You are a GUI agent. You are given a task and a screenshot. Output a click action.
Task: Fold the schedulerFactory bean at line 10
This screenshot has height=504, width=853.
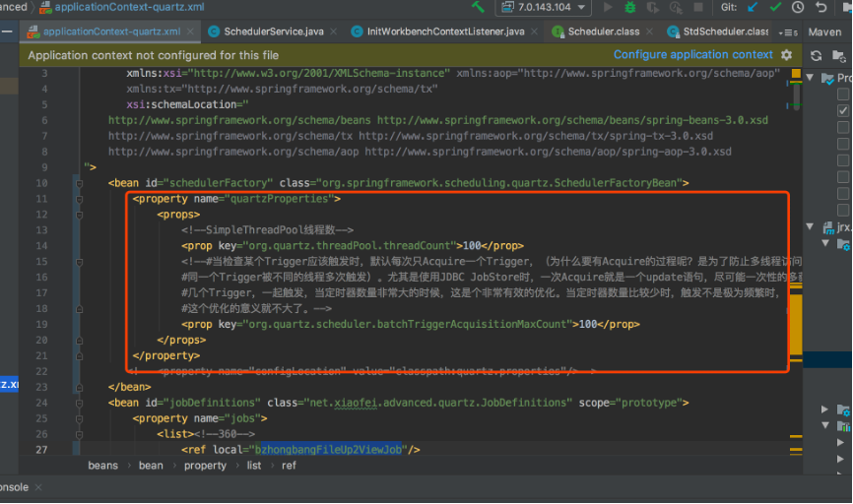pos(80,184)
